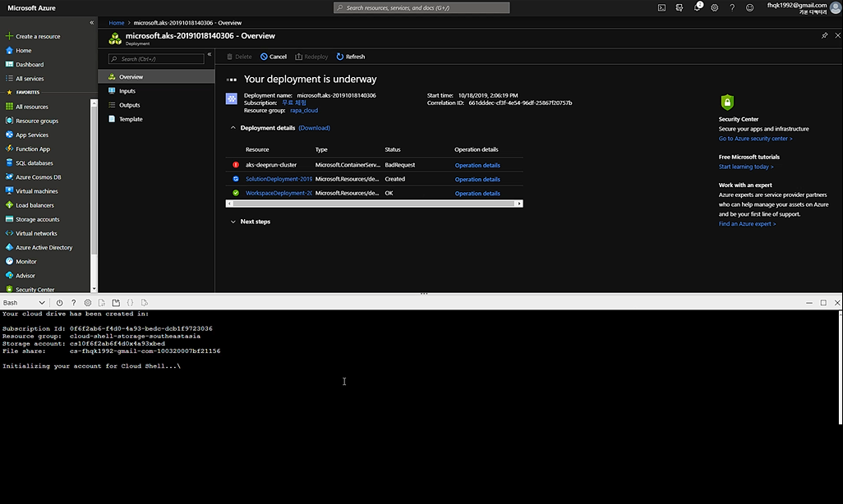Screen dimensions: 843x504
Task: Open the Help question mark in top bar
Action: pyautogui.click(x=732, y=7)
